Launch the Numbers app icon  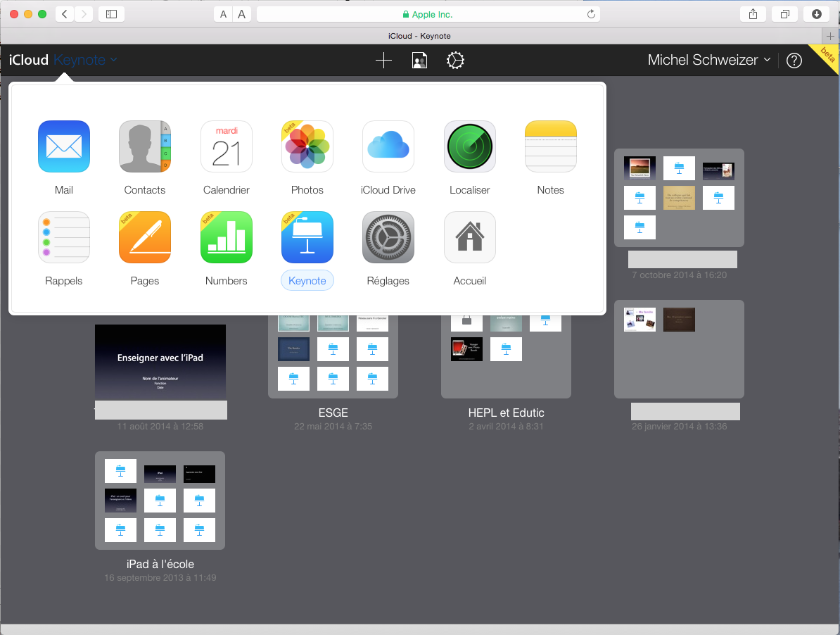[226, 237]
